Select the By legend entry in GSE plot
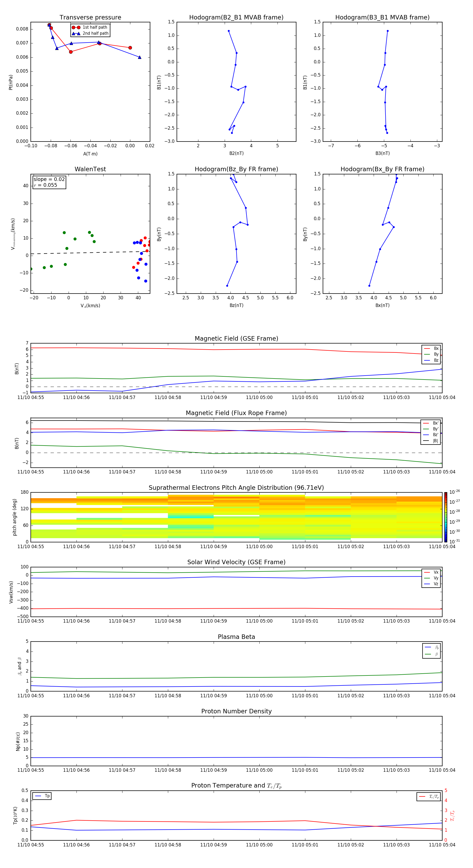Screen dimensions: 473x868 [x=431, y=354]
